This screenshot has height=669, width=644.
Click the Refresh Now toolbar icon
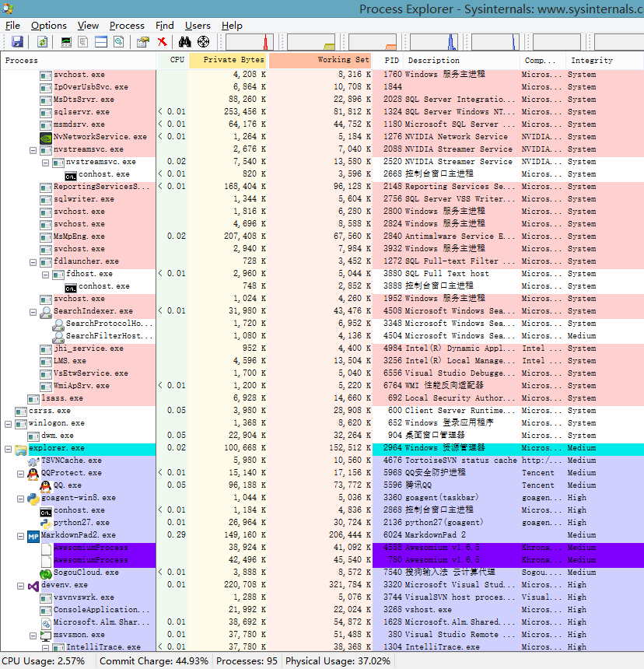(x=42, y=42)
